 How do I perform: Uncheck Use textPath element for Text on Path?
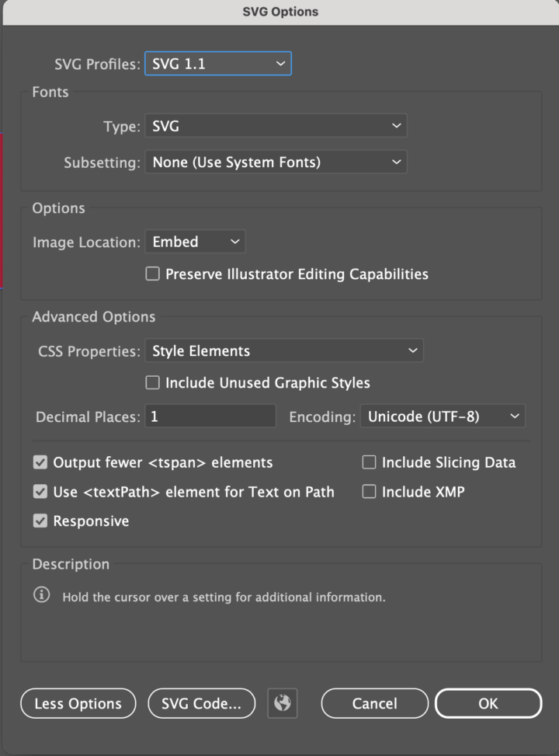pos(40,492)
